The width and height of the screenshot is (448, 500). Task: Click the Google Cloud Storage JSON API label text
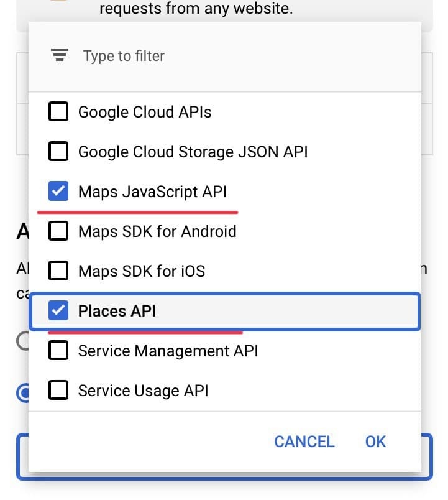point(193,152)
